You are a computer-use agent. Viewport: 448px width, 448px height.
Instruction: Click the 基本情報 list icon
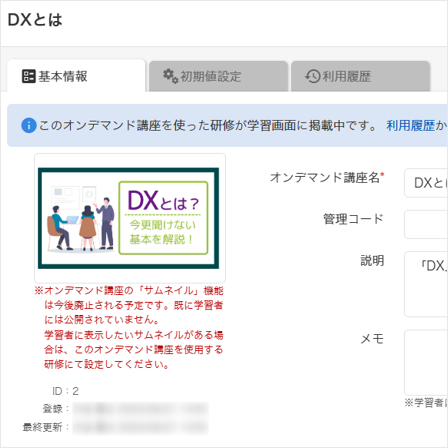tap(28, 76)
